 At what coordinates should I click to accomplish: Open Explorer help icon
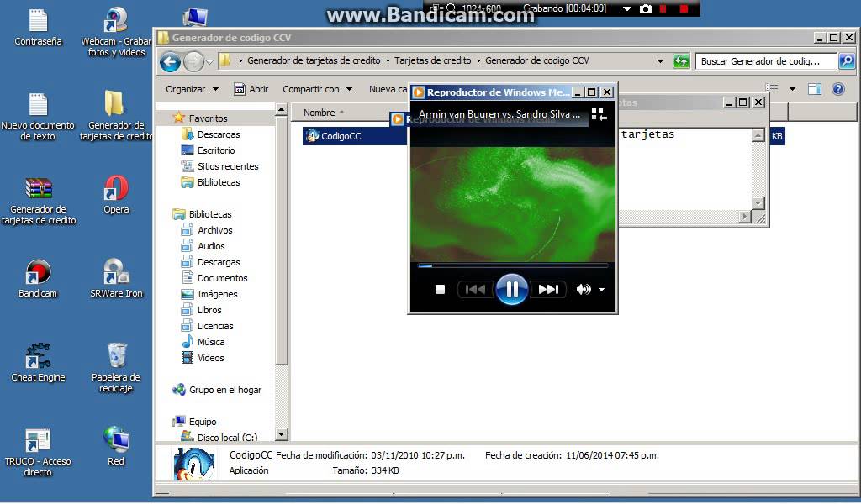tap(838, 89)
